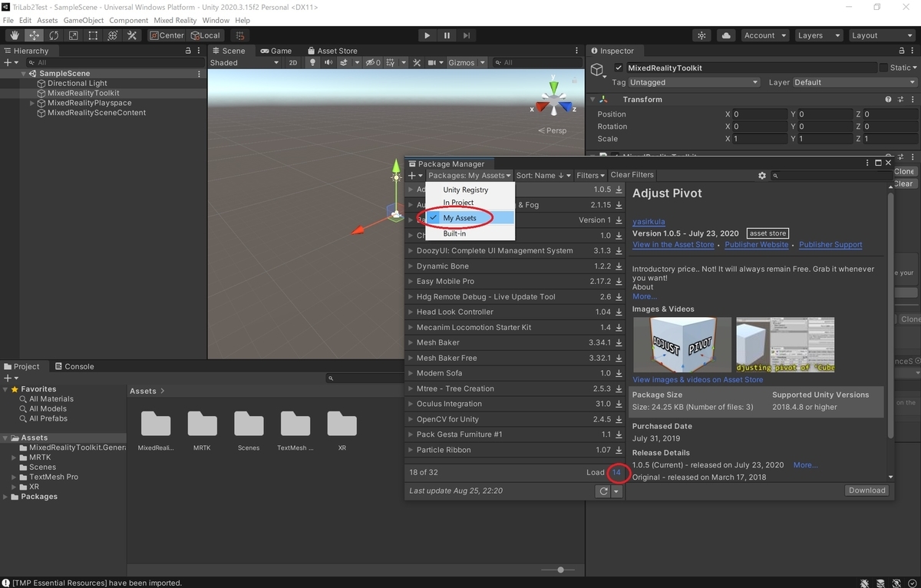Select the Move tool
This screenshot has height=588, width=921.
(x=35, y=35)
